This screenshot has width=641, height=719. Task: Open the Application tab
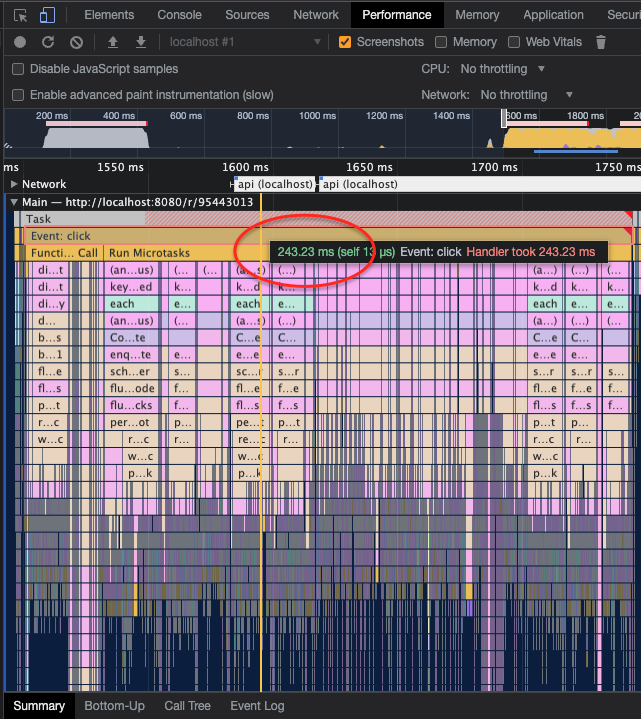[x=553, y=15]
